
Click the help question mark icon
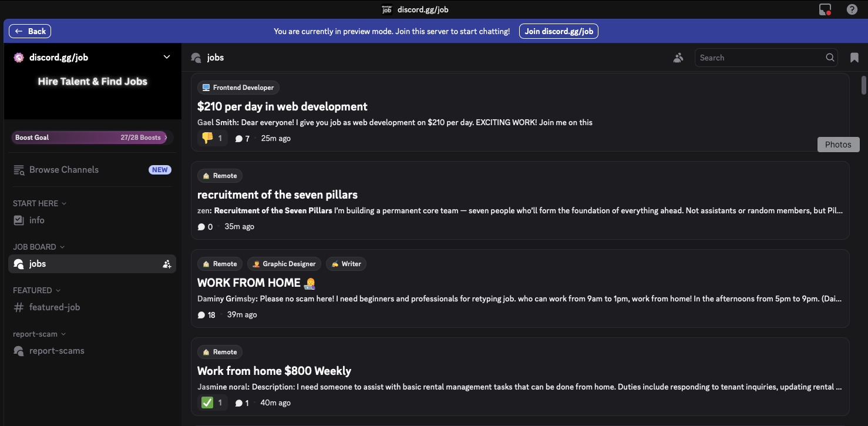(x=852, y=9)
